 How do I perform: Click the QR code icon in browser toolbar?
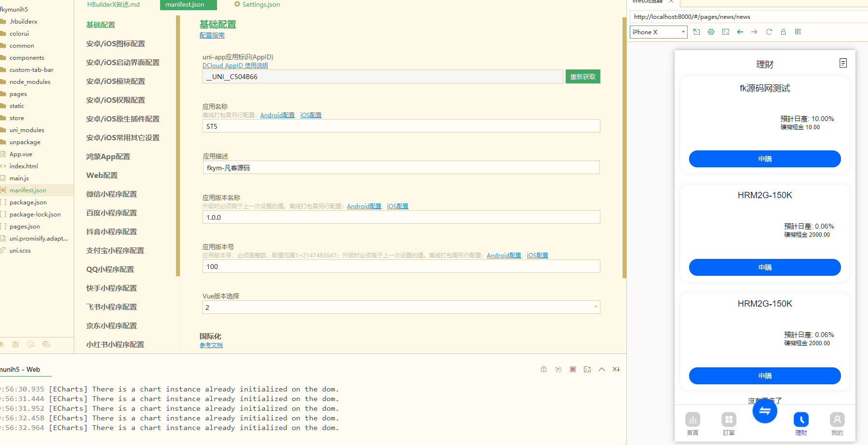tap(798, 32)
